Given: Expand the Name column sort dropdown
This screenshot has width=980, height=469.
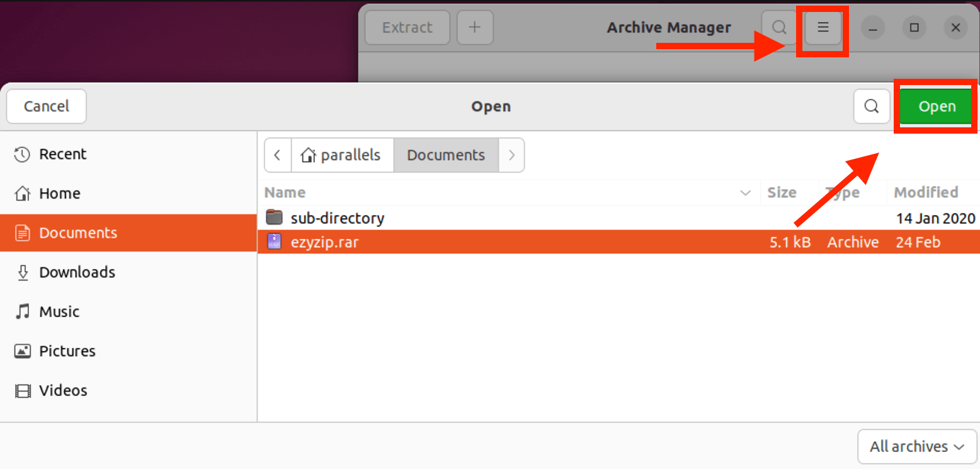Looking at the screenshot, I should click(x=746, y=193).
